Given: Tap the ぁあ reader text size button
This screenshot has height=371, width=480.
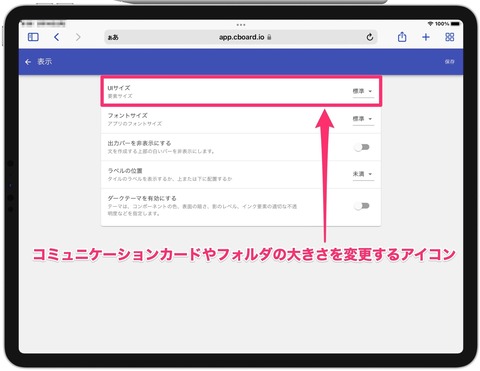Looking at the screenshot, I should [113, 37].
